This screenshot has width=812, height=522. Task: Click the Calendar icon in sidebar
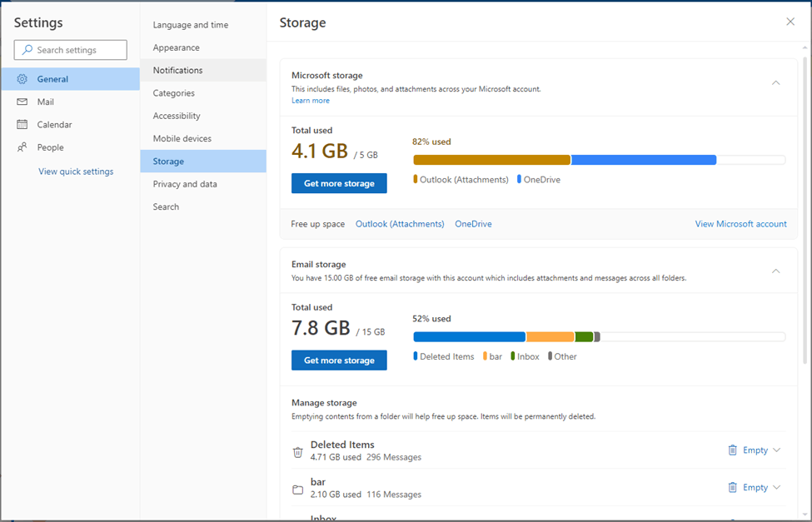(22, 124)
